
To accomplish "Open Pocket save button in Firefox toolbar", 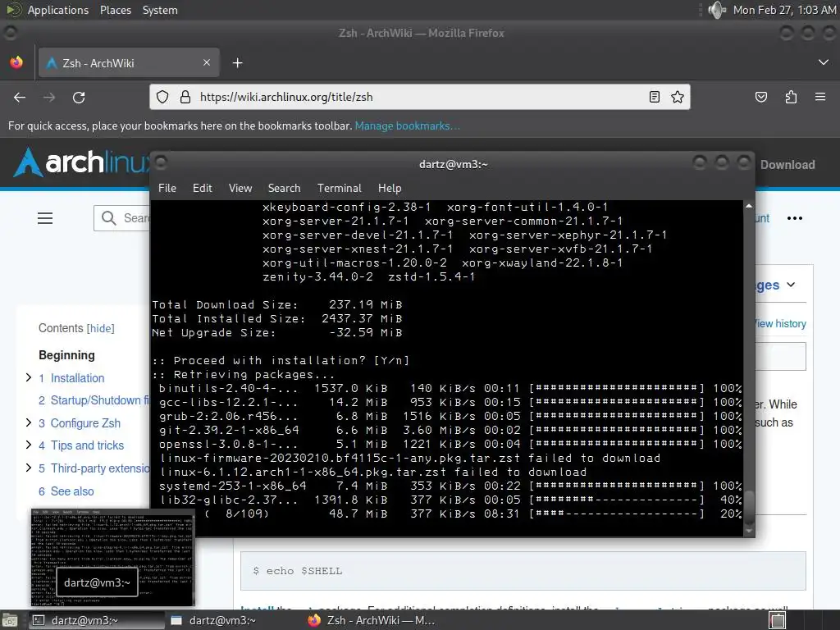I will point(760,97).
